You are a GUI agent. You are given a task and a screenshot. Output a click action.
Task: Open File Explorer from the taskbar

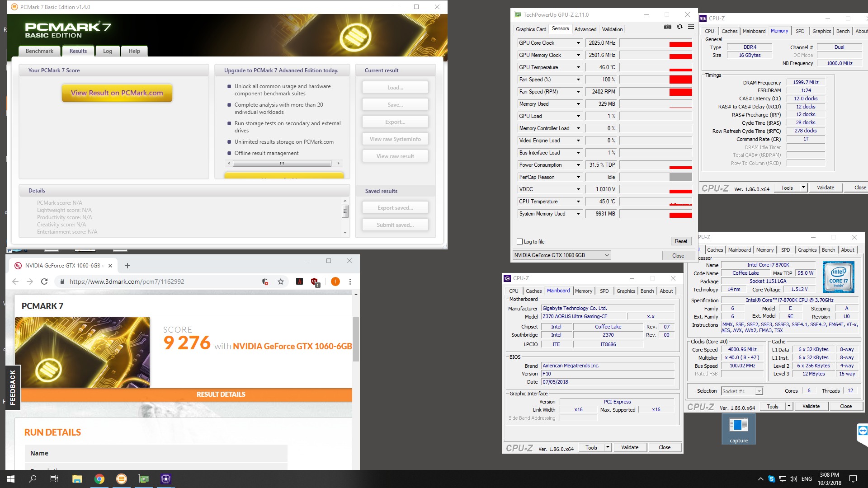click(x=77, y=479)
